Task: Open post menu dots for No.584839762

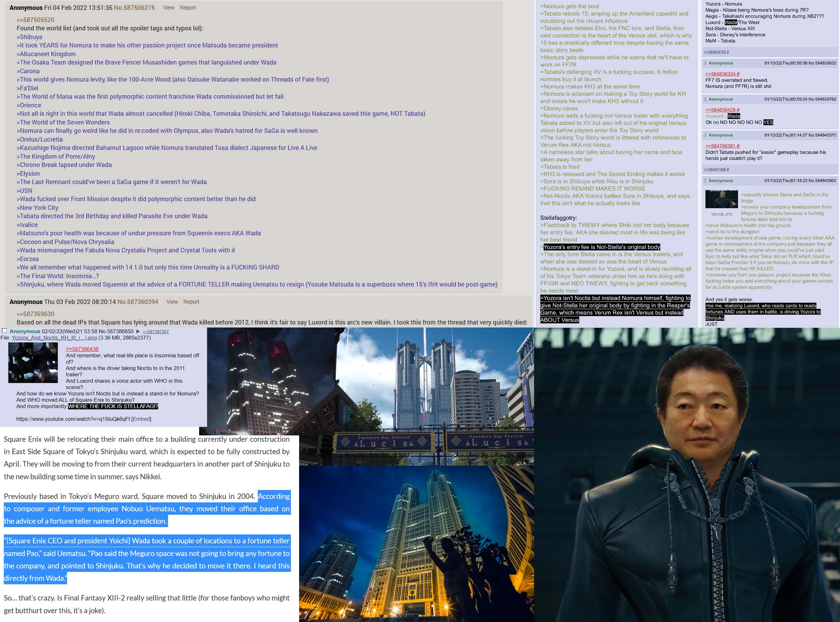Action: pyautogui.click(x=705, y=99)
